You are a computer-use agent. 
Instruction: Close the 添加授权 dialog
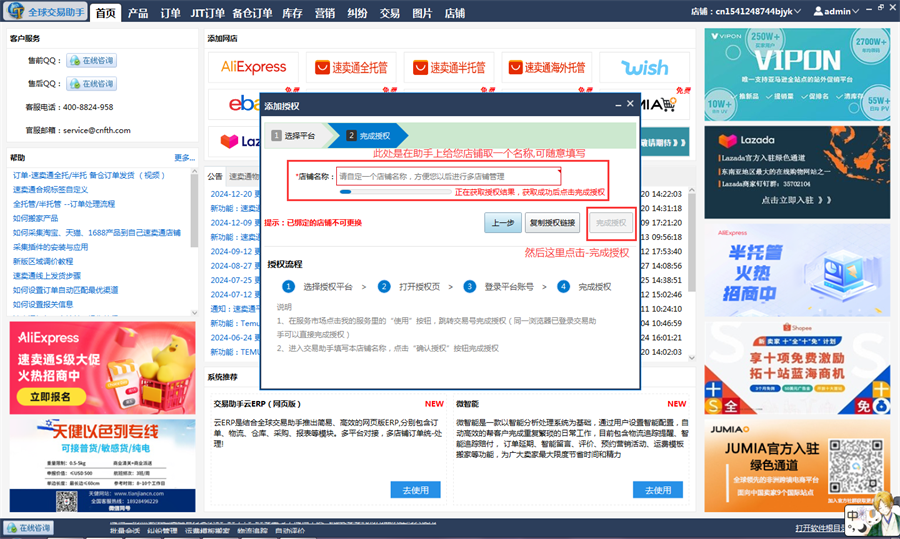click(x=630, y=104)
